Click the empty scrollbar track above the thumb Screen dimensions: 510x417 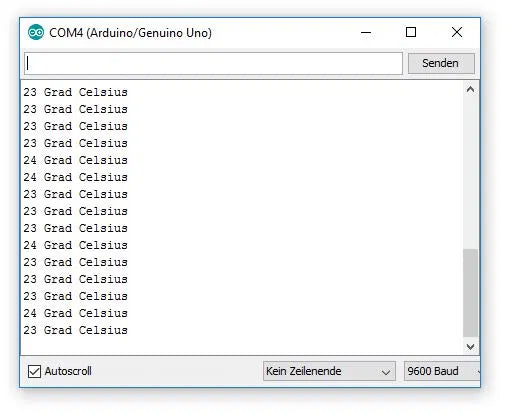pyautogui.click(x=470, y=173)
